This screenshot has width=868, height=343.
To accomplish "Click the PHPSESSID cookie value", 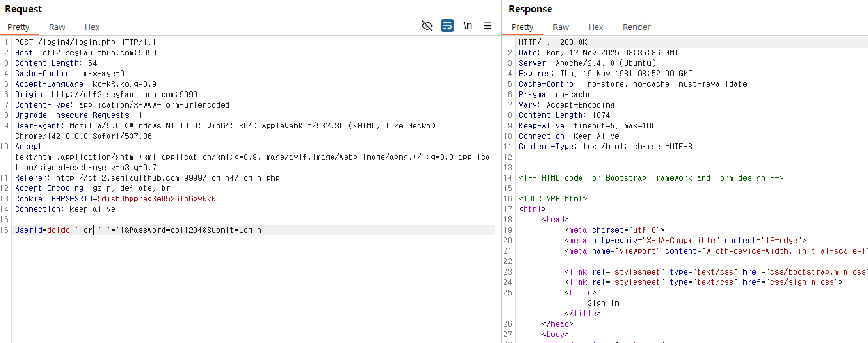I will (x=155, y=199).
